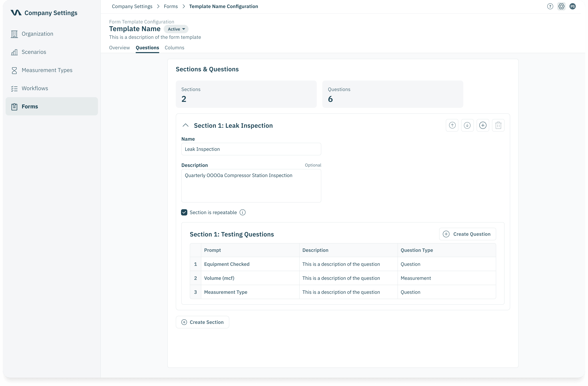Viewport: 588px width, 386px height.
Task: Click the move section down arrow icon
Action: (467, 125)
